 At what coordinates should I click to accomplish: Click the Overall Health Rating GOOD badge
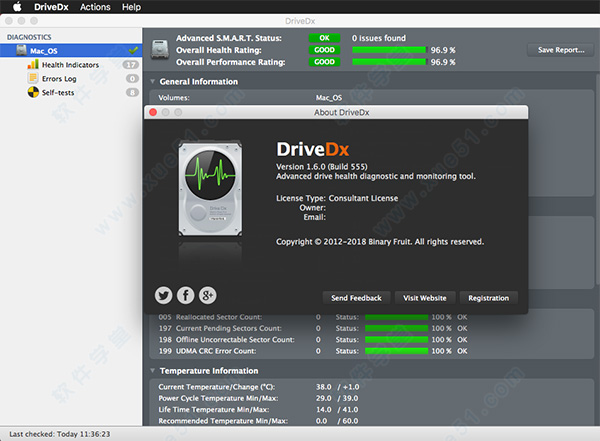point(324,50)
